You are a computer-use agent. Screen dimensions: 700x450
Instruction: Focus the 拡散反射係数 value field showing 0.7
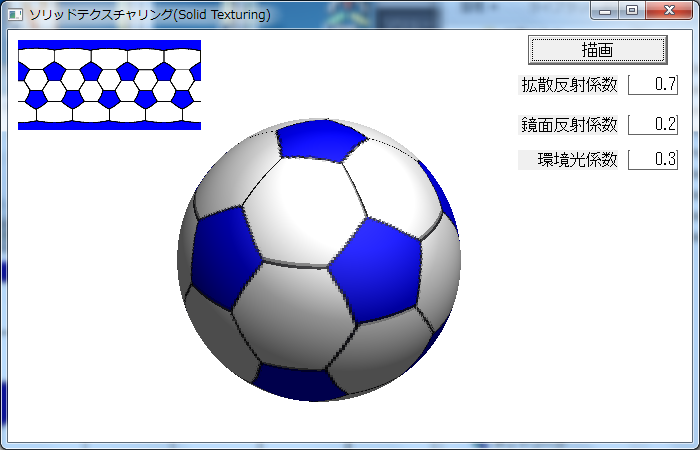pos(653,84)
